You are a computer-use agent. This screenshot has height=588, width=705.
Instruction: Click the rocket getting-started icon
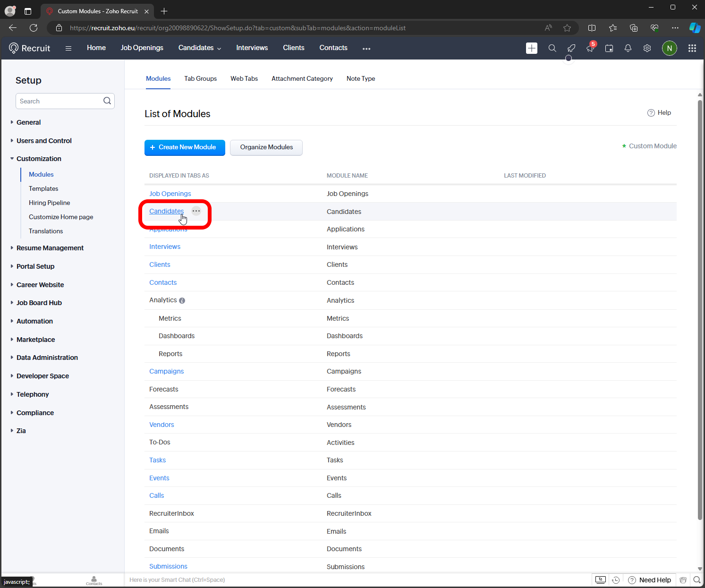[x=571, y=48]
